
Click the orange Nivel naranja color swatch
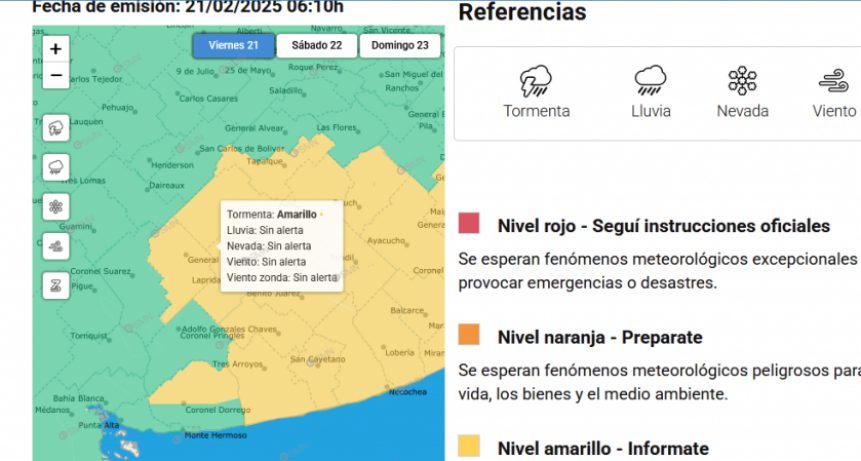[469, 334]
